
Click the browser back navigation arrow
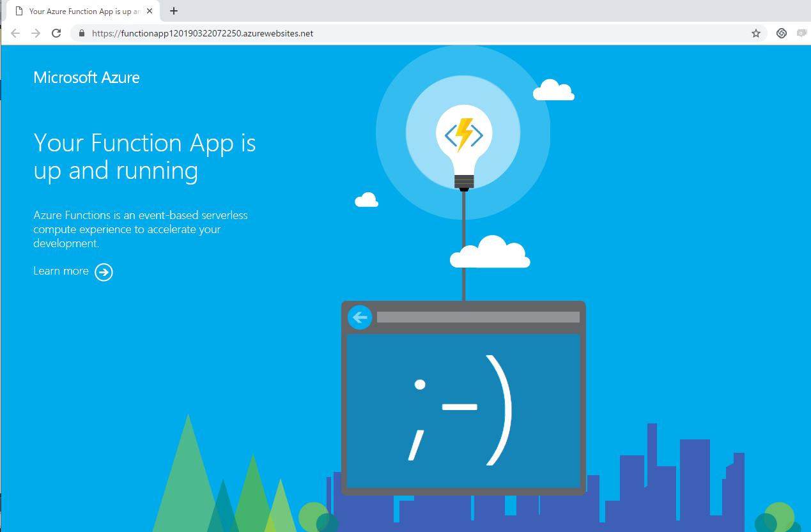(x=15, y=33)
